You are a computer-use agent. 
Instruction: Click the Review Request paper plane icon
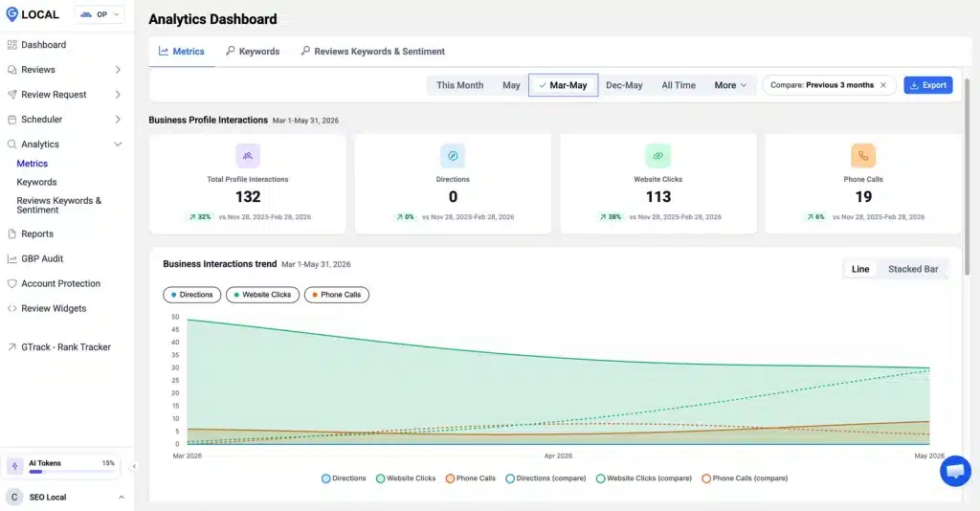point(11,95)
